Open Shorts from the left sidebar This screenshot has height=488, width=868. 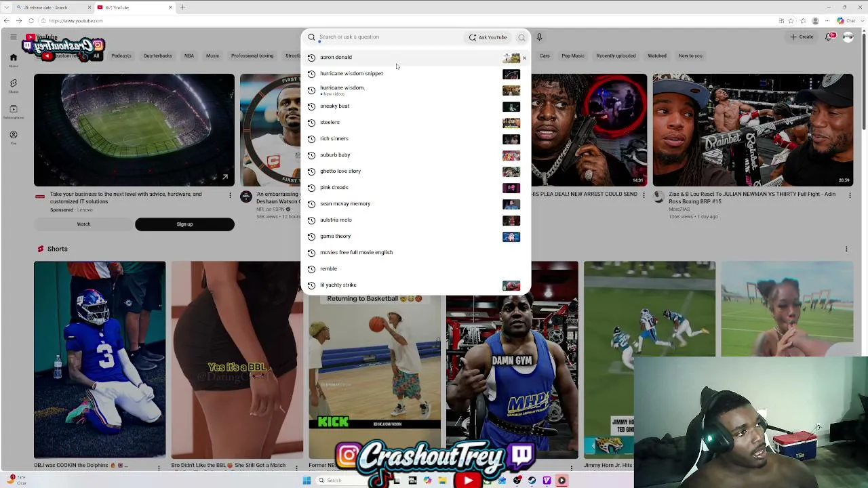[13, 85]
